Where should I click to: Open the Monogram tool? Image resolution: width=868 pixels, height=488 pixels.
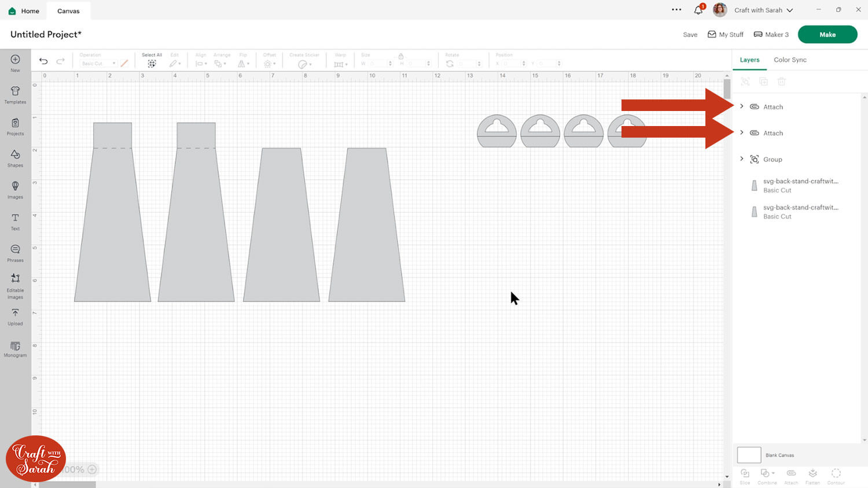click(15, 349)
